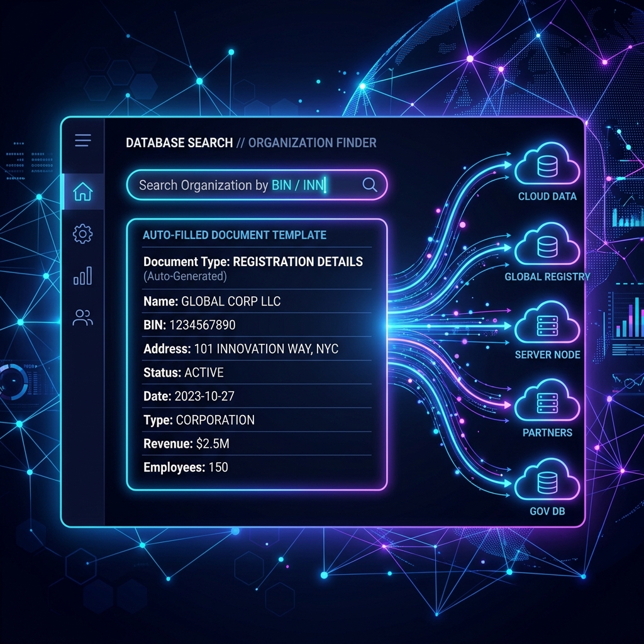Go to Home in the sidebar
The height and width of the screenshot is (644, 644).
tap(82, 191)
